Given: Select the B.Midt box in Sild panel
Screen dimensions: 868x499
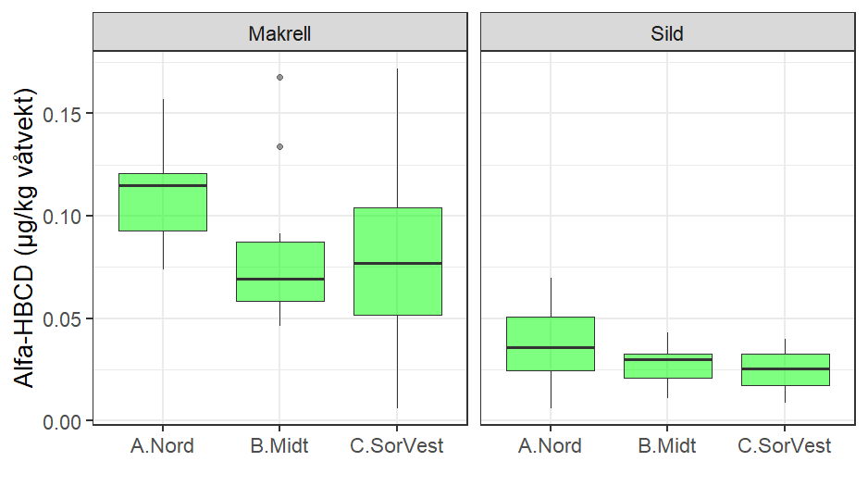Looking at the screenshot, I should click(x=668, y=366).
